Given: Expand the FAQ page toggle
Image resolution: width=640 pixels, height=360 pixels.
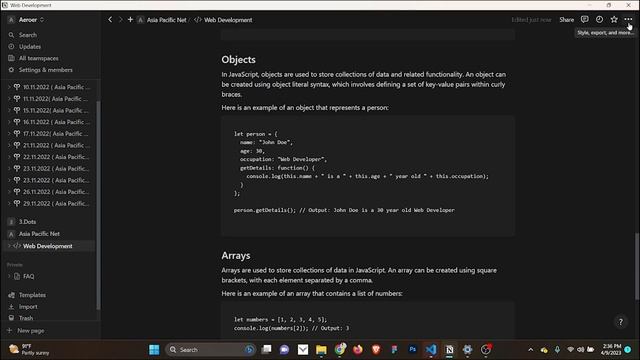Looking at the screenshot, I should 9,276.
